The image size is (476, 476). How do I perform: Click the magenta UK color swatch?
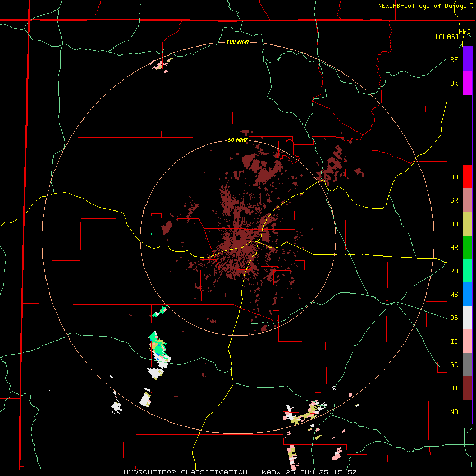pyautogui.click(x=467, y=83)
